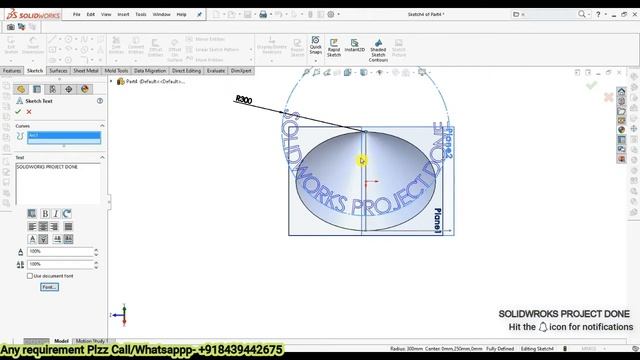Toggle Bold text formatting
This screenshot has width=640, height=360.
[45, 213]
